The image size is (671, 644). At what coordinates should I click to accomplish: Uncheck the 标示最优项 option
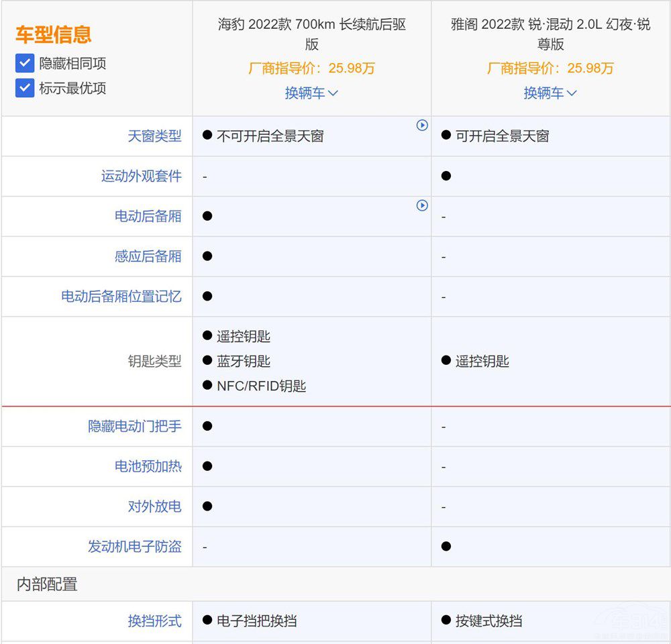25,88
